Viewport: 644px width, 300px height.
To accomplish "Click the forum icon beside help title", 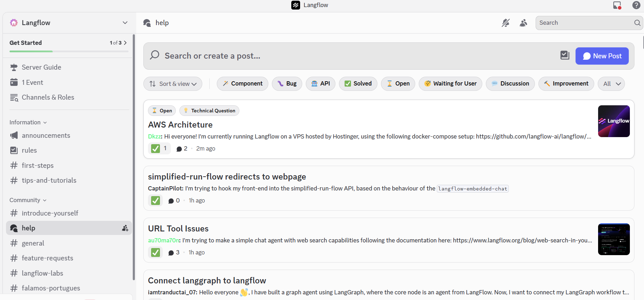I will pos(147,23).
